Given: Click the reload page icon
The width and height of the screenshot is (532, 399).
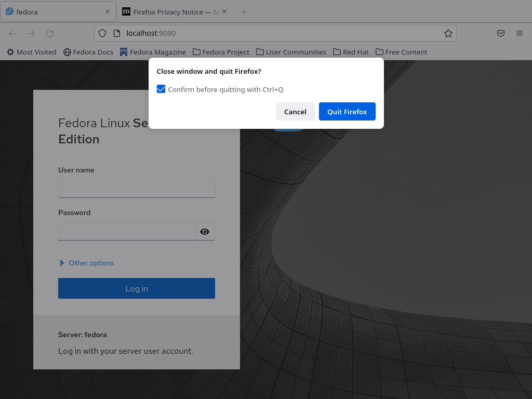Looking at the screenshot, I should pyautogui.click(x=50, y=33).
